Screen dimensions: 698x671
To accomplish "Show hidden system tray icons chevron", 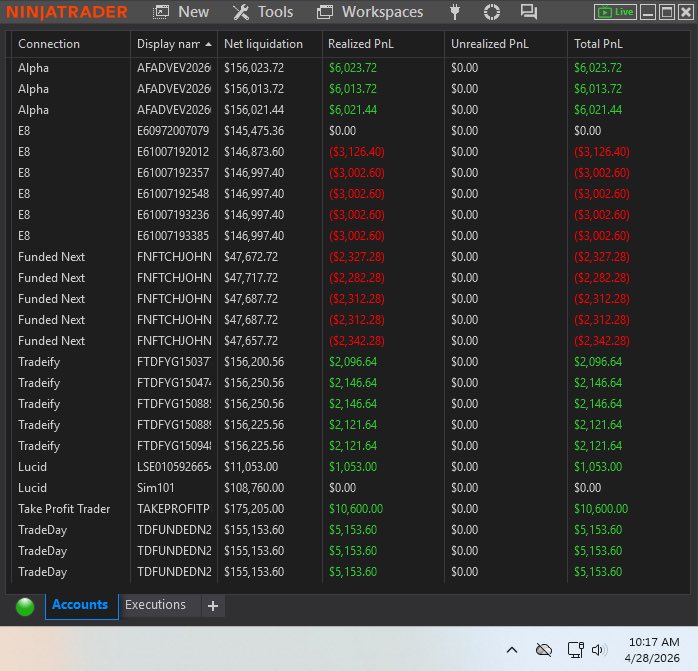I will (512, 650).
